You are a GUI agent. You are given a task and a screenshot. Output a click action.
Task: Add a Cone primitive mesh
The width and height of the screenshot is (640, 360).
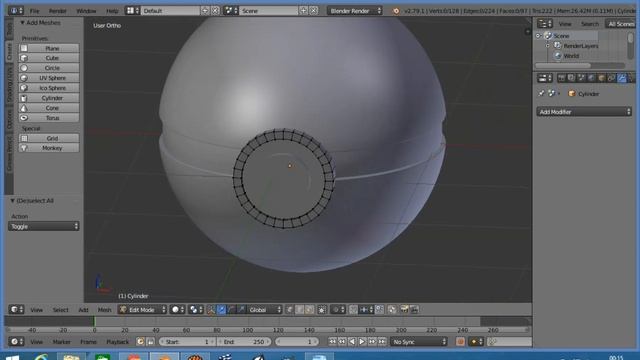click(x=49, y=108)
